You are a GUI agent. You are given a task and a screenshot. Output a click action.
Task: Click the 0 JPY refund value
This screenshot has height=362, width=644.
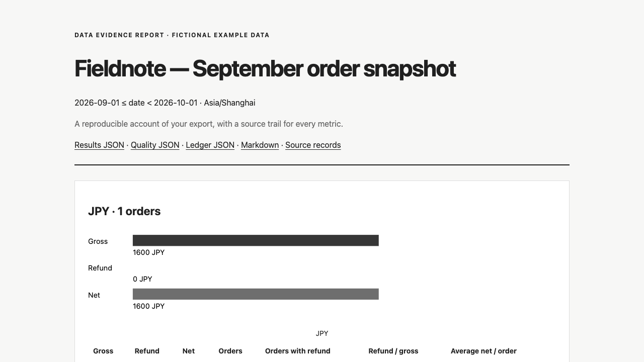pyautogui.click(x=142, y=279)
